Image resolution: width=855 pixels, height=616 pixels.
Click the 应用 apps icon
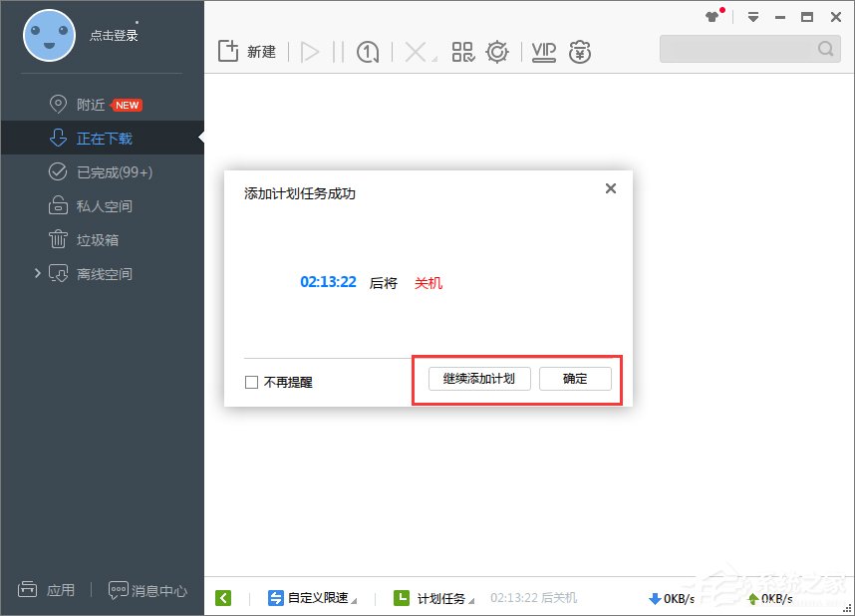click(47, 590)
